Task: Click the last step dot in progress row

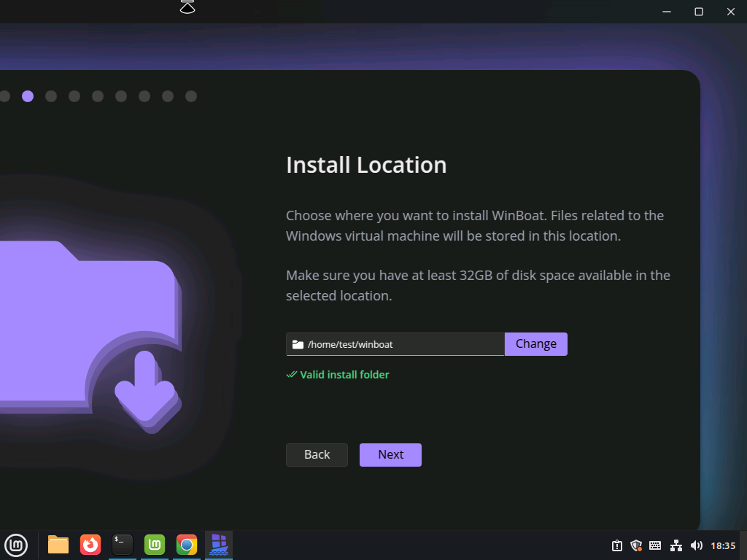Action: coord(191,96)
